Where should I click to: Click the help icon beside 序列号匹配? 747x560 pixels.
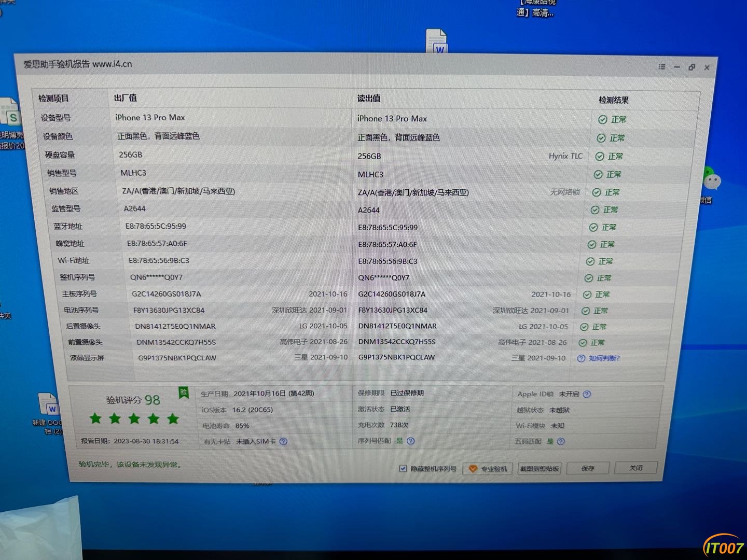pyautogui.click(x=411, y=441)
